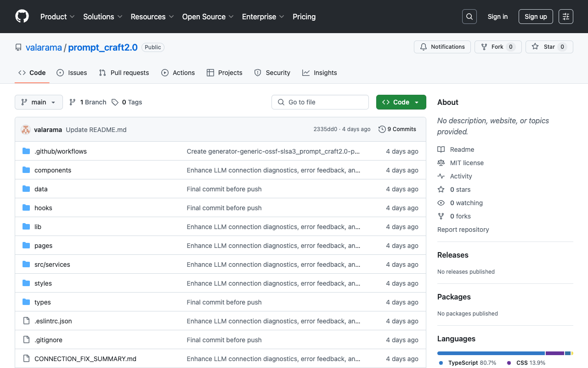Click the Go to file search field

pos(320,102)
